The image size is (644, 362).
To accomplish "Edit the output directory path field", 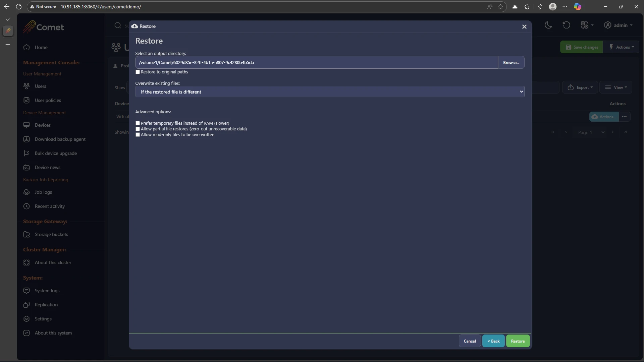I will [317, 62].
